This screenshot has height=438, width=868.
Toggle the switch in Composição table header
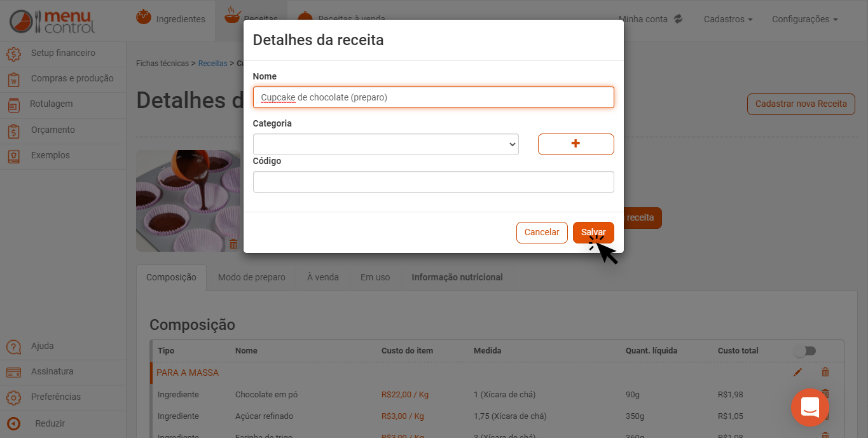click(x=804, y=351)
